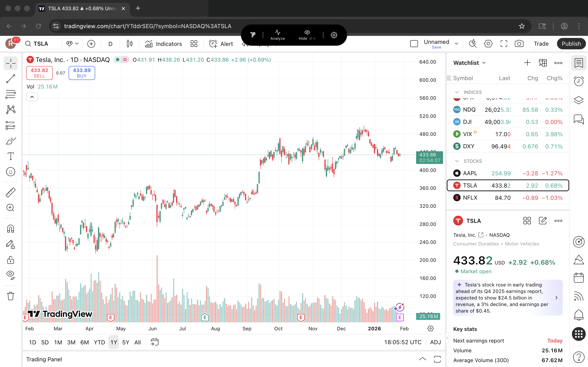This screenshot has width=588, height=367.
Task: Select the trend line drawing tool
Action: pyautogui.click(x=10, y=79)
